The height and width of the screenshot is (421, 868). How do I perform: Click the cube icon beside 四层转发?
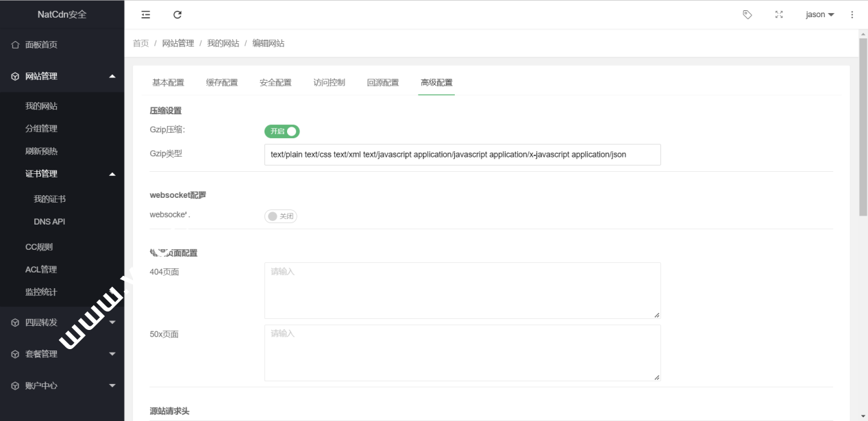[x=15, y=322]
